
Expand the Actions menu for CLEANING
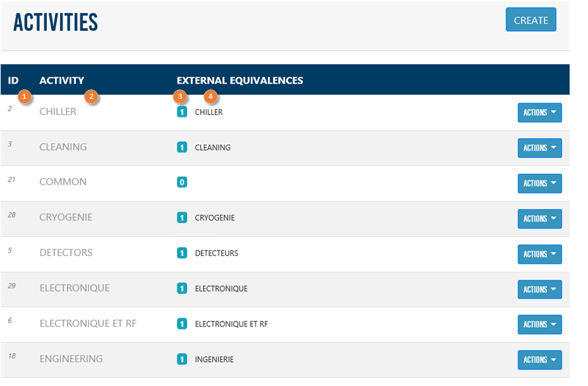tap(539, 148)
